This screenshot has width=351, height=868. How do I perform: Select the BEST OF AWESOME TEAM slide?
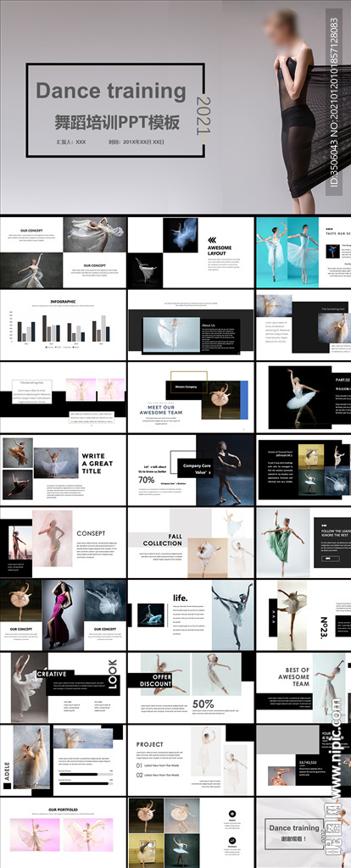(304, 687)
